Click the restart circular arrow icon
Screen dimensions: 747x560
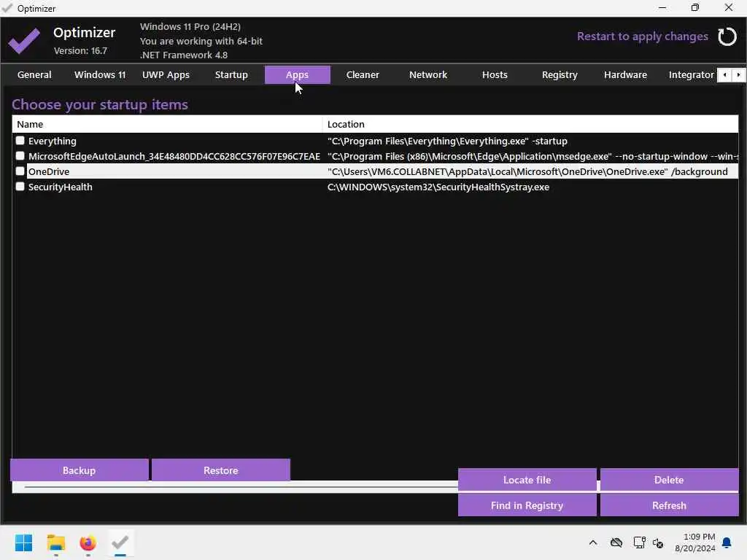(x=727, y=36)
